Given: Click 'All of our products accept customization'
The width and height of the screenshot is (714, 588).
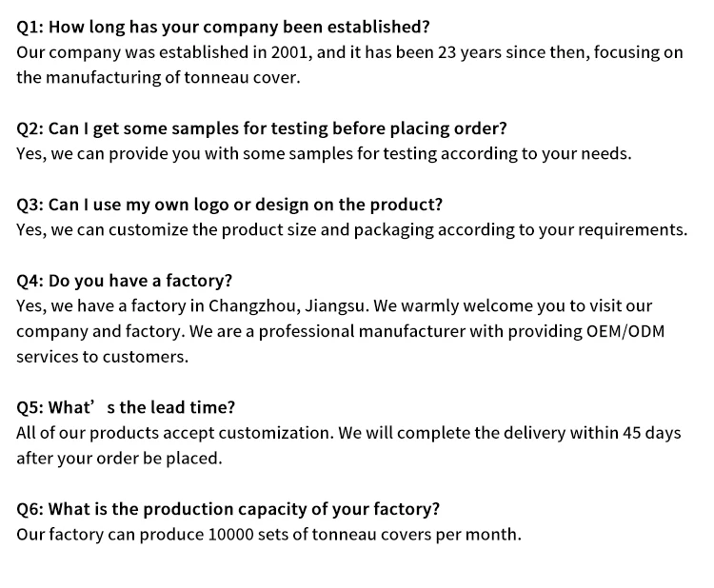Looking at the screenshot, I should [x=175, y=433].
